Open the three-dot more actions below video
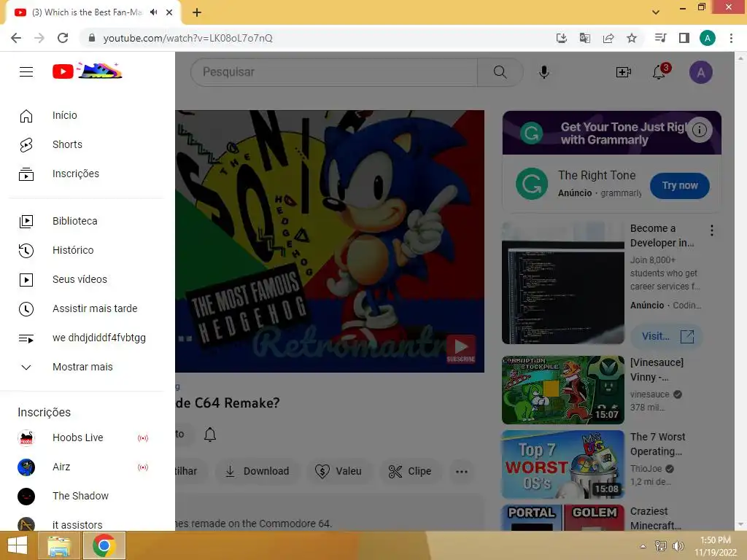The image size is (747, 560). [x=462, y=472]
